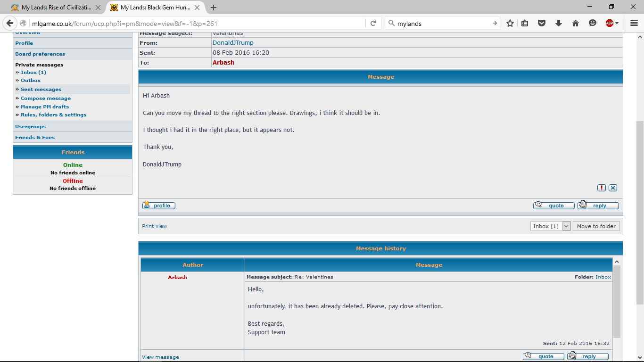Click the browser reload icon

click(x=373, y=23)
